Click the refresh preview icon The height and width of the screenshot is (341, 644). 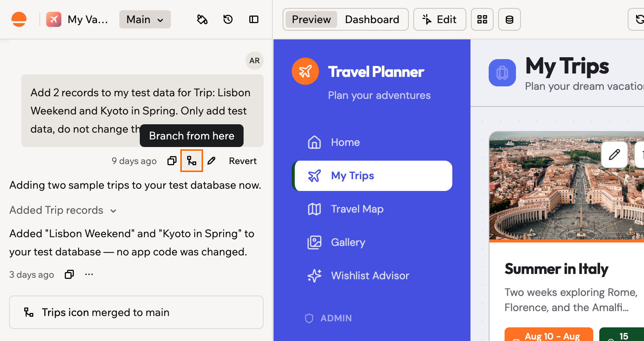point(639,19)
